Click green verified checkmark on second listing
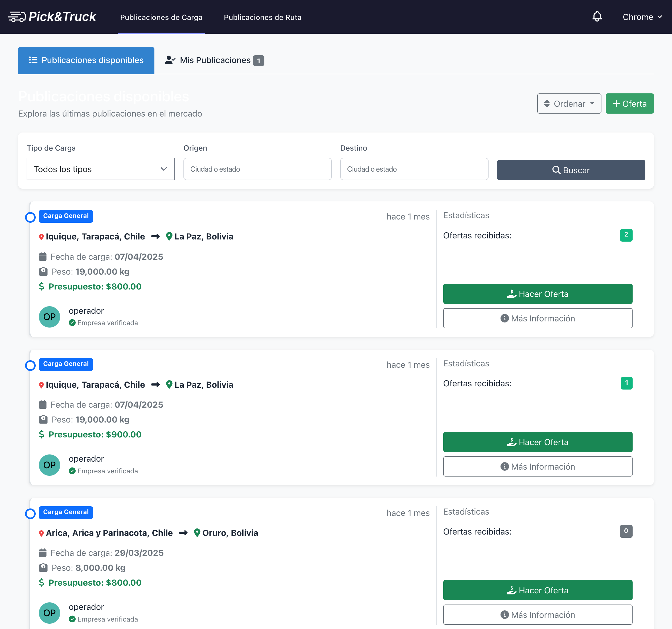The width and height of the screenshot is (672, 629). pyautogui.click(x=72, y=471)
